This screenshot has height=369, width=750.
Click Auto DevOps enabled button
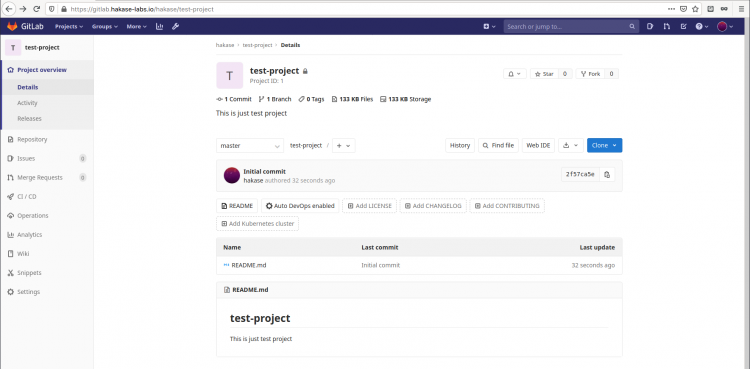coord(300,206)
